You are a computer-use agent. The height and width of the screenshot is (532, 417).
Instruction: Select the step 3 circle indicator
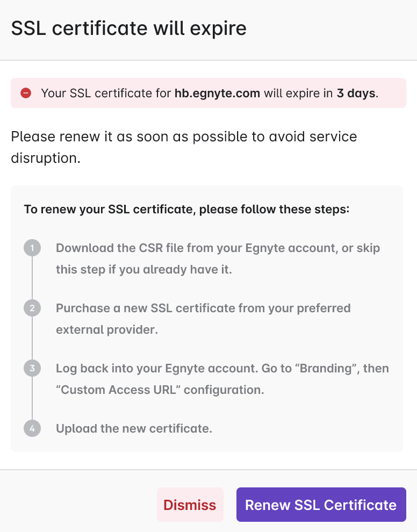coord(32,368)
